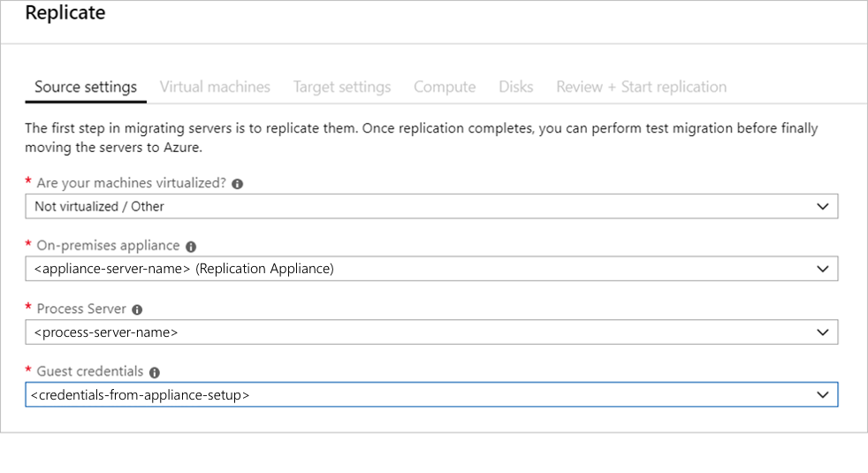Click the 'Guest credentials' field label
Viewport: 868px width, 473px height.
coord(90,372)
